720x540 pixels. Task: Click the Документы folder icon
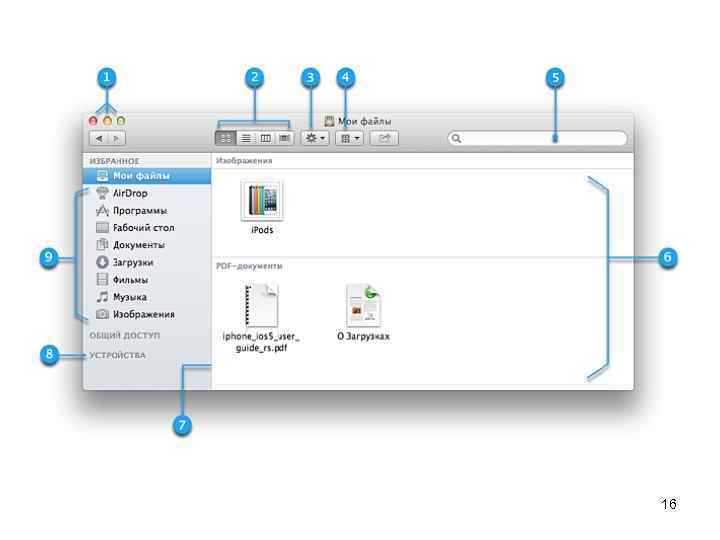[102, 245]
